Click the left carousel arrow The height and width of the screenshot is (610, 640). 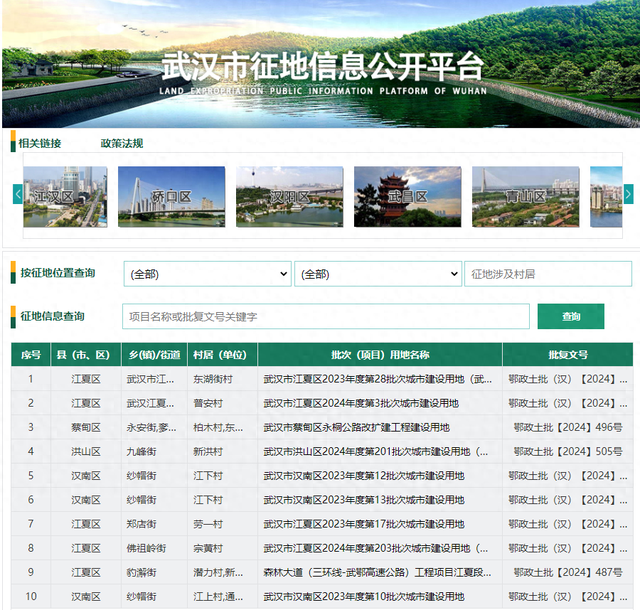pos(18,195)
